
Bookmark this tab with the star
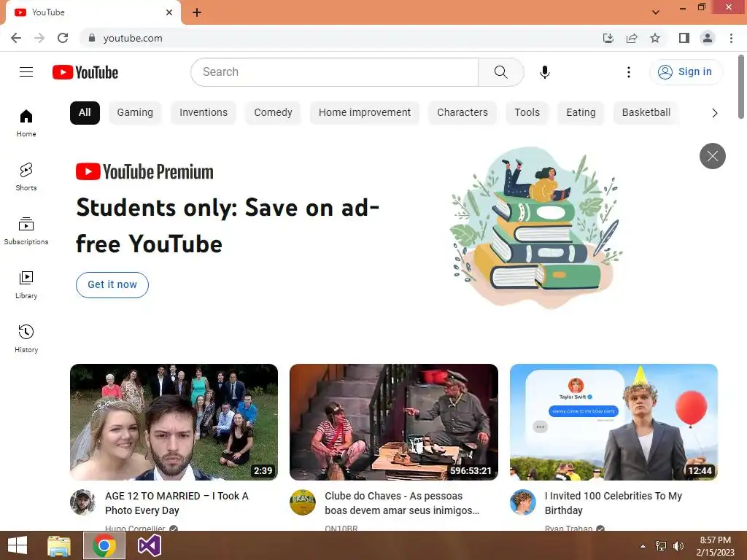pos(655,38)
